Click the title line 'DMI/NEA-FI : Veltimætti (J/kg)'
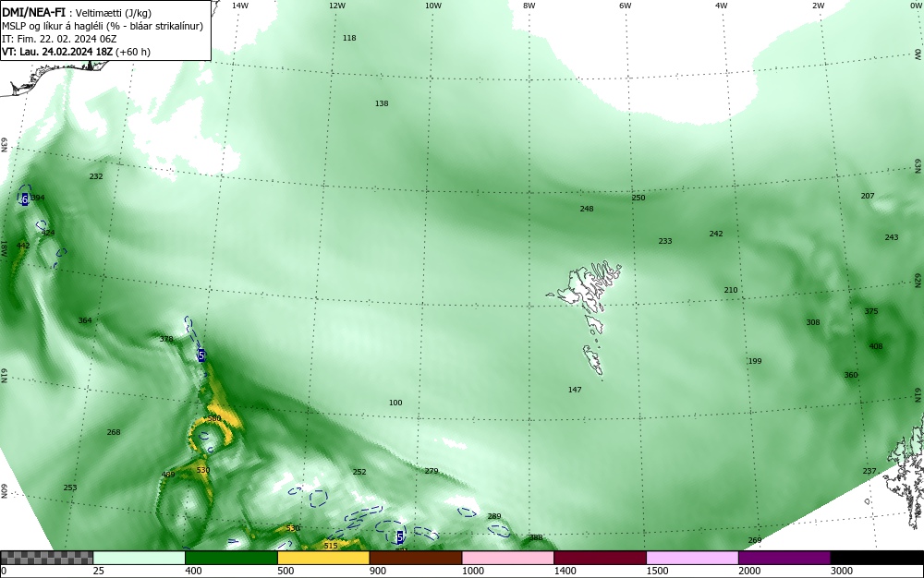924x578 pixels. coord(77,13)
